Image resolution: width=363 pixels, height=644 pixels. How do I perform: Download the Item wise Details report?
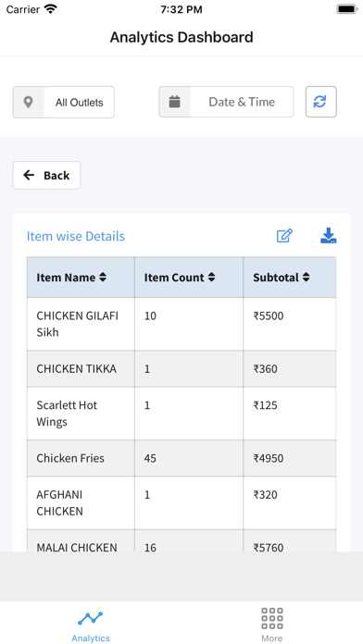tap(329, 236)
